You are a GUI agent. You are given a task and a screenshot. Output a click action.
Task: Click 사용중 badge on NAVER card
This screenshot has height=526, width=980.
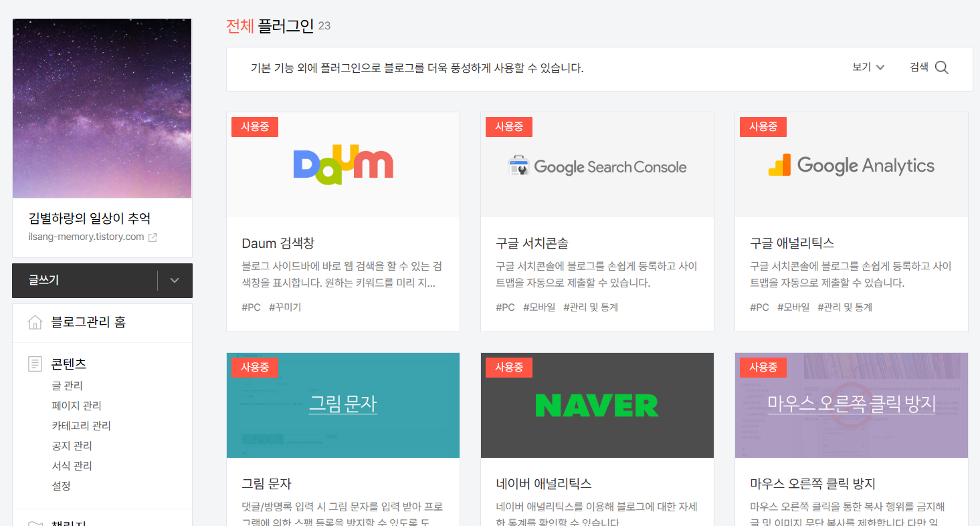tap(509, 368)
